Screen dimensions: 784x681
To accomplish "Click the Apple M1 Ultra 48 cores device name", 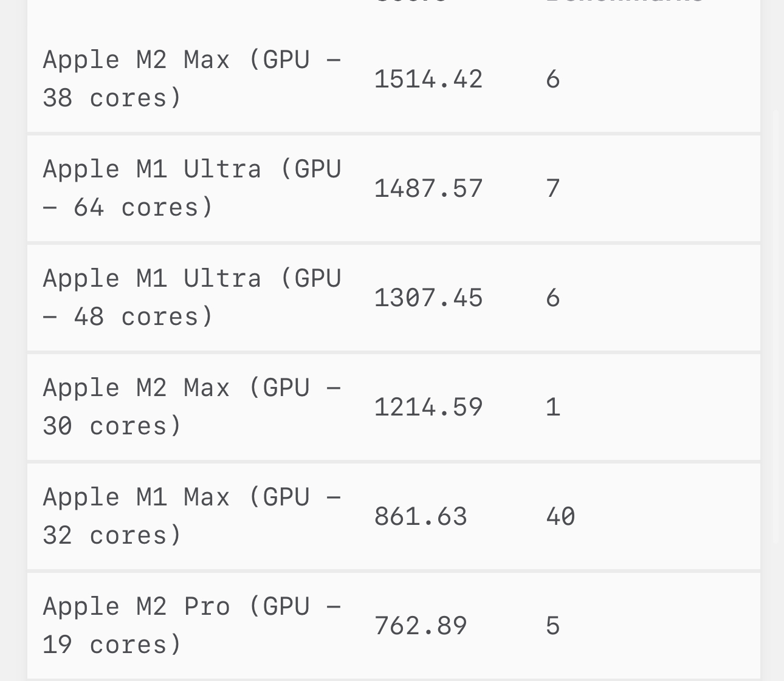I will pyautogui.click(x=191, y=298).
